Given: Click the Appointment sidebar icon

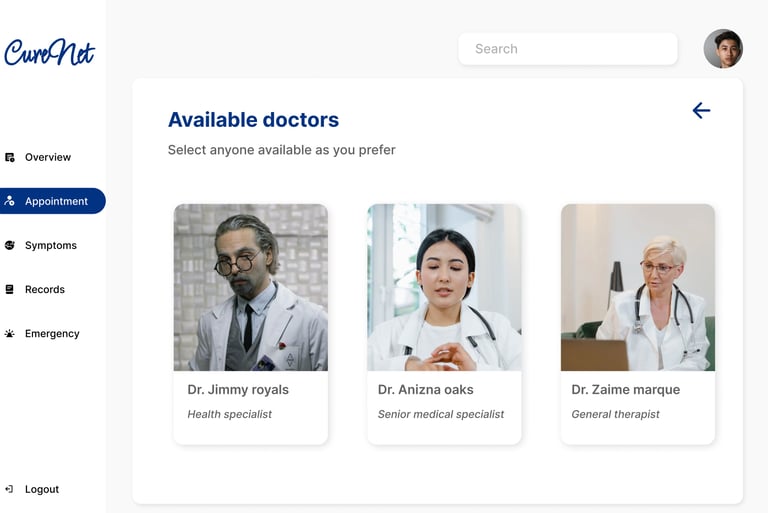Looking at the screenshot, I should (x=10, y=201).
